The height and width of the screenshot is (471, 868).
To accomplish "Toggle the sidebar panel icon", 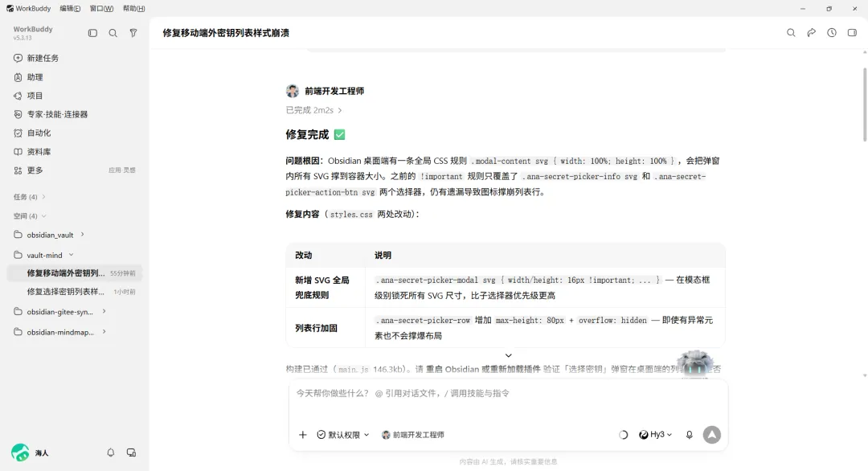I will pyautogui.click(x=92, y=33).
